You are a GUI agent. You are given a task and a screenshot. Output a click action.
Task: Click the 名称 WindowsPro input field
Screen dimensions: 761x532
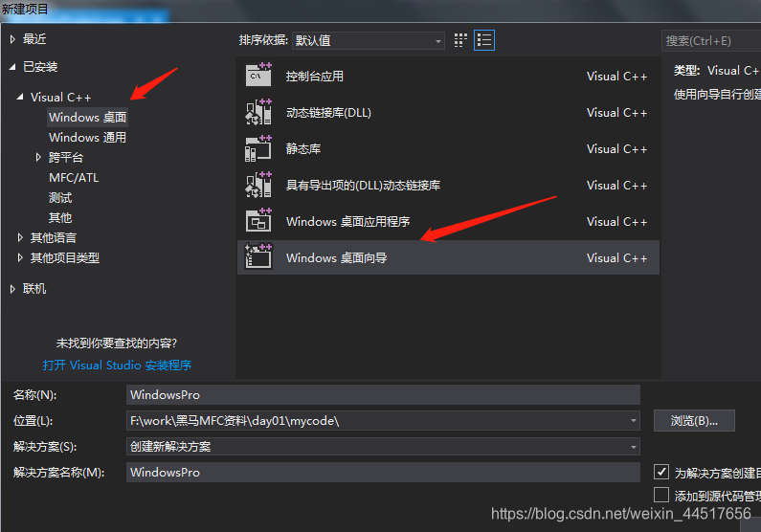coord(383,395)
